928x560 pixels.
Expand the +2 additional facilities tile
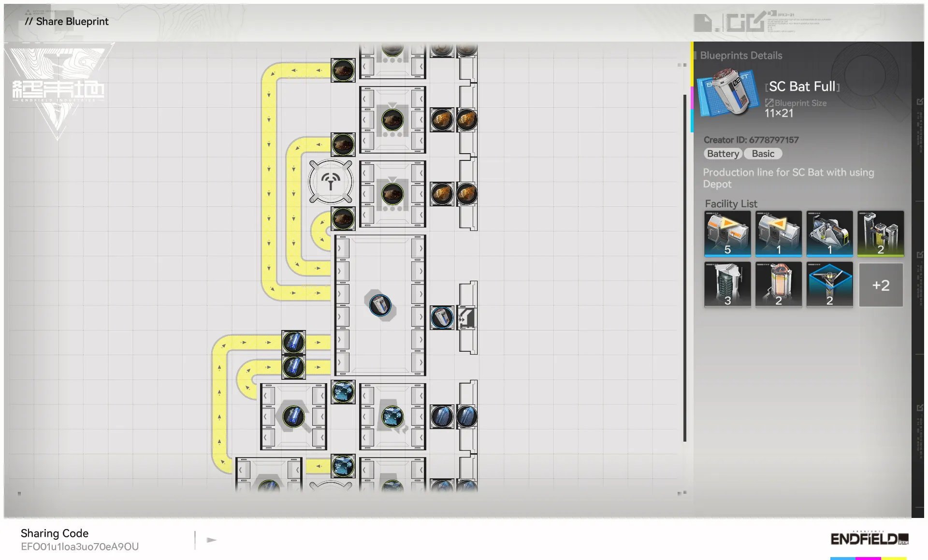[x=880, y=285]
